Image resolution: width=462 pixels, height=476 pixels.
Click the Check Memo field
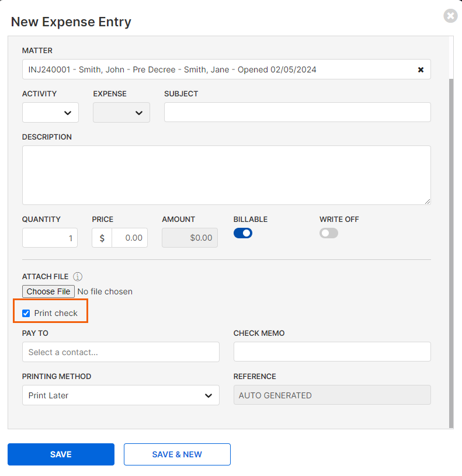(x=332, y=352)
